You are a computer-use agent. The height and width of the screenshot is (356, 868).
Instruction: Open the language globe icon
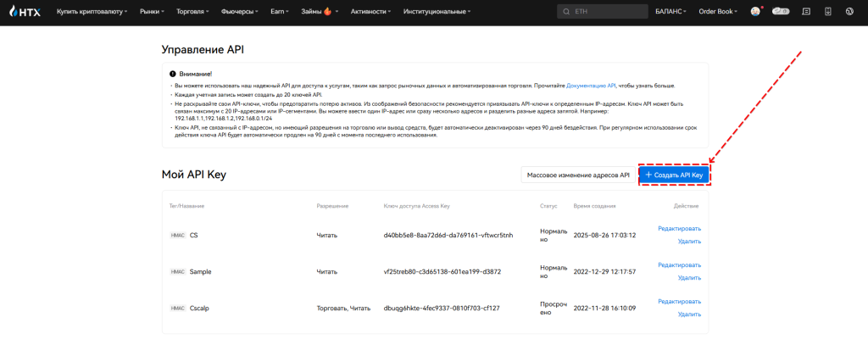pos(849,12)
